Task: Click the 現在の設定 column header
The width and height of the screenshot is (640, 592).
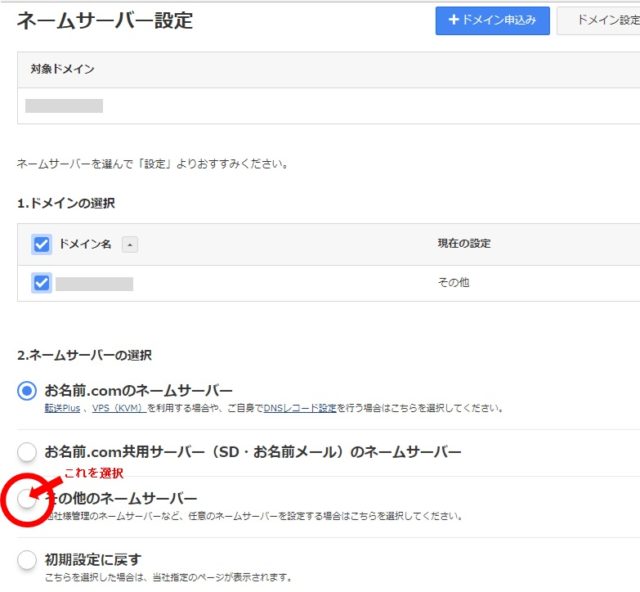Action: coord(463,244)
